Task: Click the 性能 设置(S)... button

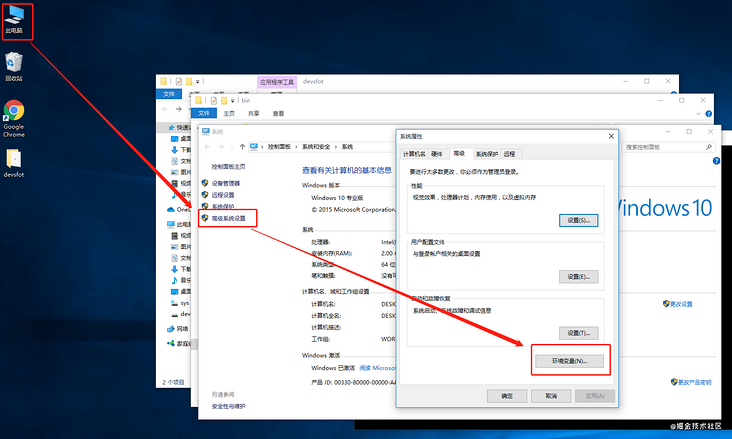Action: (578, 220)
